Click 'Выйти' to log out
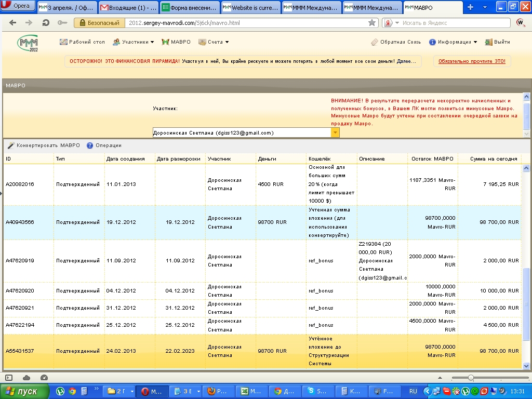Image resolution: width=532 pixels, height=399 pixels. pos(498,42)
